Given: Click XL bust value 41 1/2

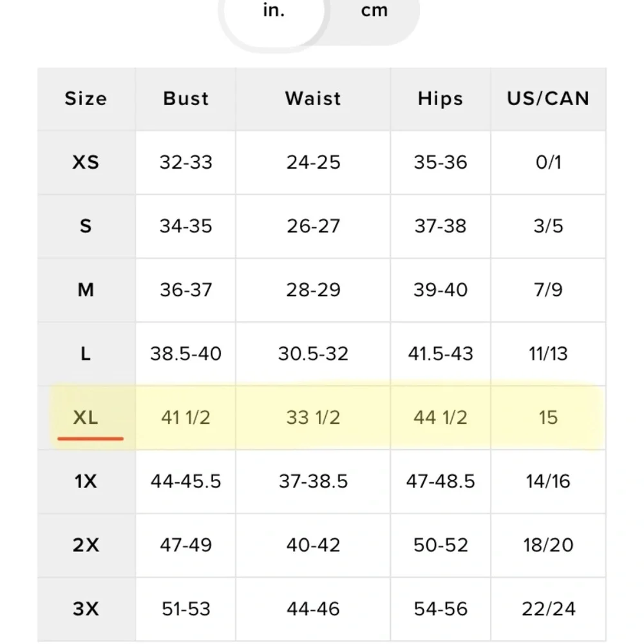Looking at the screenshot, I should pyautogui.click(x=185, y=417).
